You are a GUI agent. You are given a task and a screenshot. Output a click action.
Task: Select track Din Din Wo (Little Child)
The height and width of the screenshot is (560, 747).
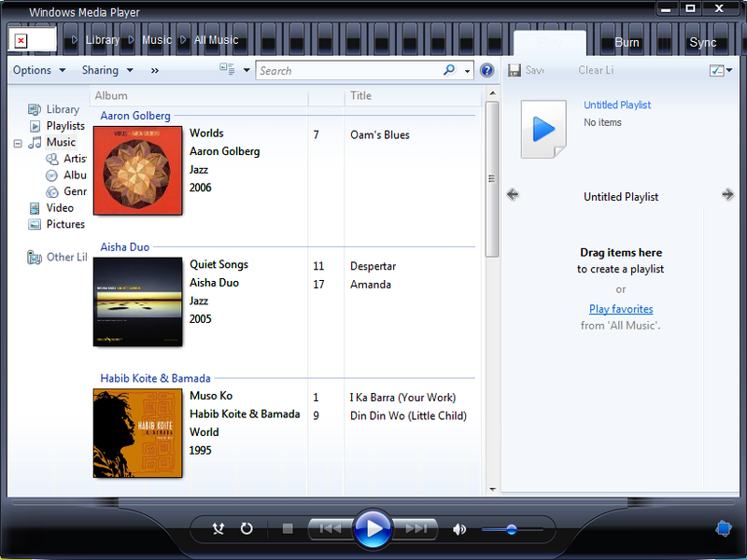[408, 415]
